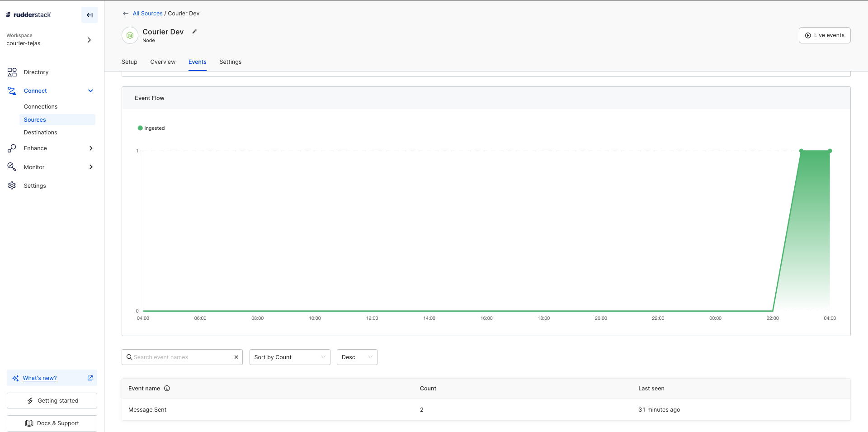This screenshot has height=432, width=868.
Task: Collapse the Connect section chevron
Action: tap(90, 91)
